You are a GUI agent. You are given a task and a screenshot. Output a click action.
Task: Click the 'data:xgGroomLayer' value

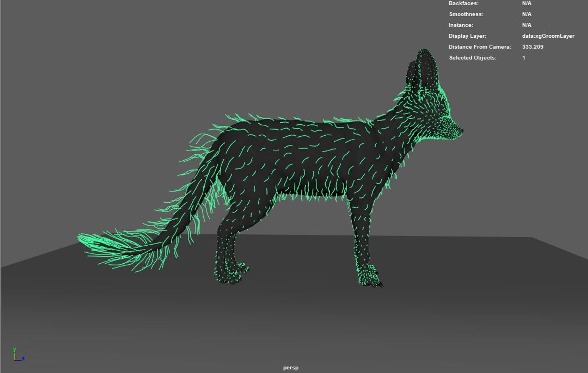click(x=548, y=36)
